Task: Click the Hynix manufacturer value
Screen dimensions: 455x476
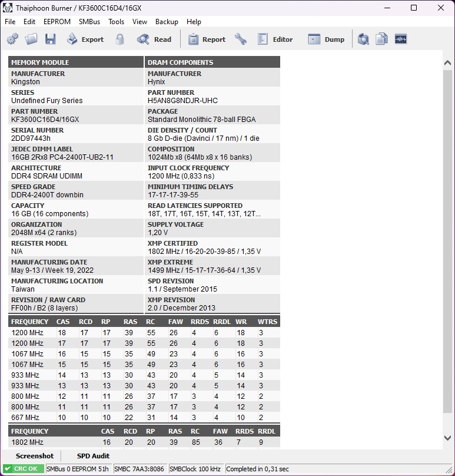Action: (x=157, y=82)
